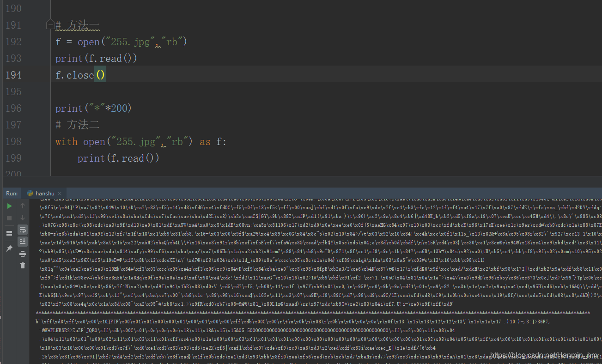Click the Python icon on hanshu tab
The width and height of the screenshot is (602, 364).
tap(30, 193)
